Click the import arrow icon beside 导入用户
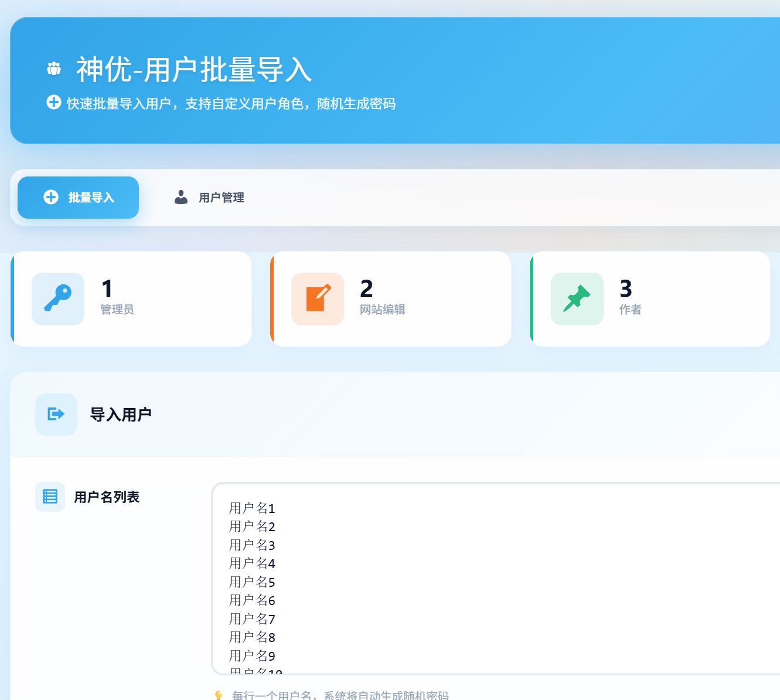Image resolution: width=780 pixels, height=700 pixels. [x=56, y=414]
